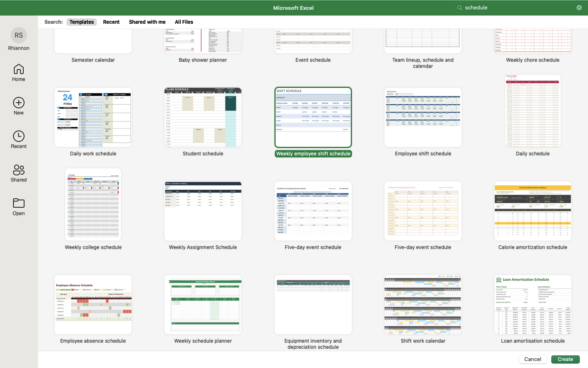Screen dimensions: 588x368
Task: Cancel the template gallery
Action: click(x=532, y=359)
